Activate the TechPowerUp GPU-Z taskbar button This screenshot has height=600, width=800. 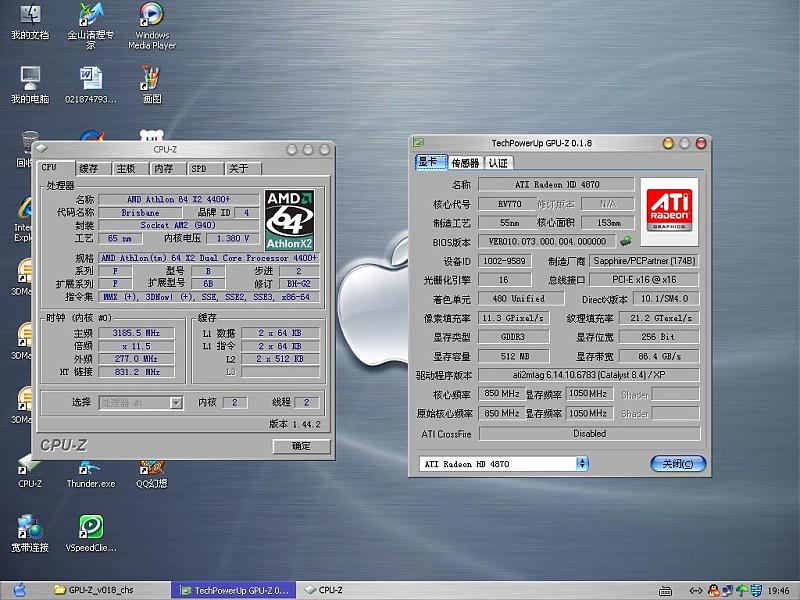[234, 590]
